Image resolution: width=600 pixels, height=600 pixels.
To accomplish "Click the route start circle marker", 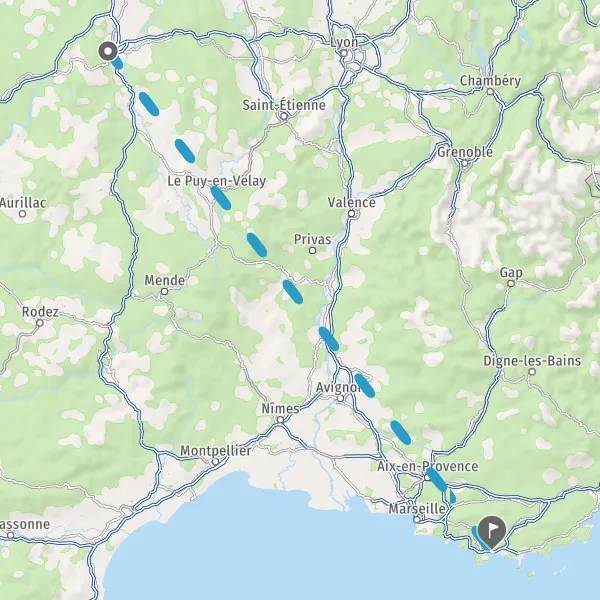I will point(108,51).
